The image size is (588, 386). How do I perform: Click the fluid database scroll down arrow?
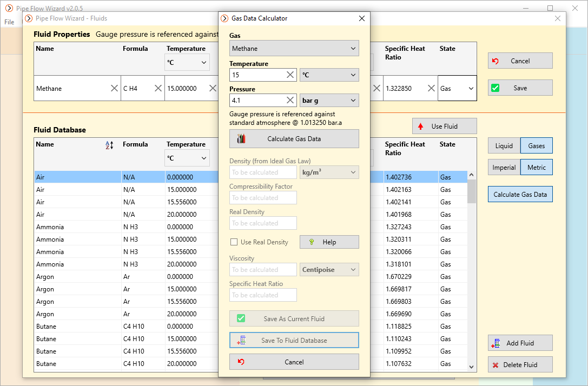click(471, 367)
